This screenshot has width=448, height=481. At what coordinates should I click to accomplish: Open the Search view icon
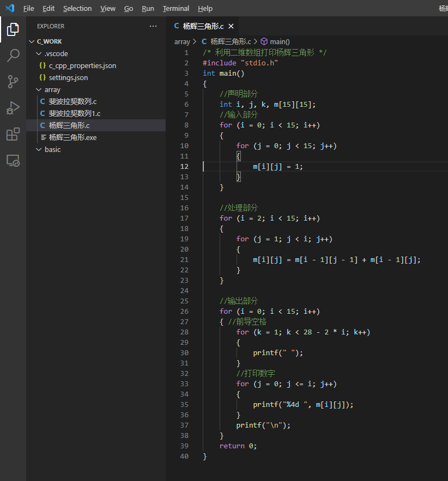(x=13, y=56)
